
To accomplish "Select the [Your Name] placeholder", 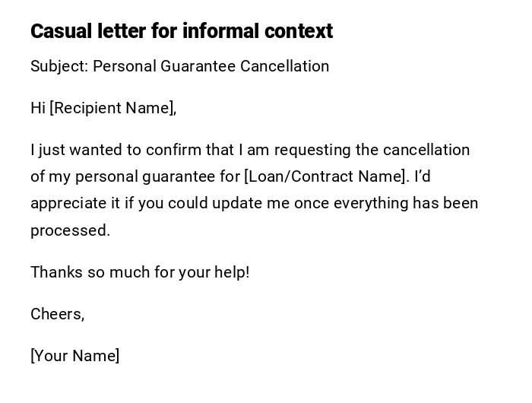I will (x=74, y=356).
